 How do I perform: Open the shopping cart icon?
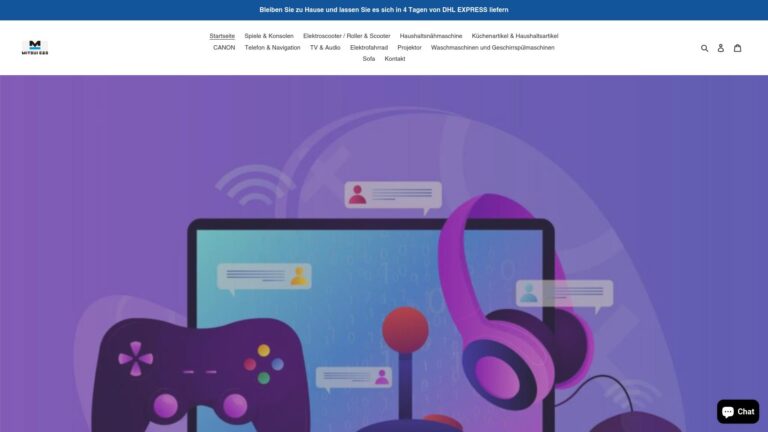pos(737,48)
